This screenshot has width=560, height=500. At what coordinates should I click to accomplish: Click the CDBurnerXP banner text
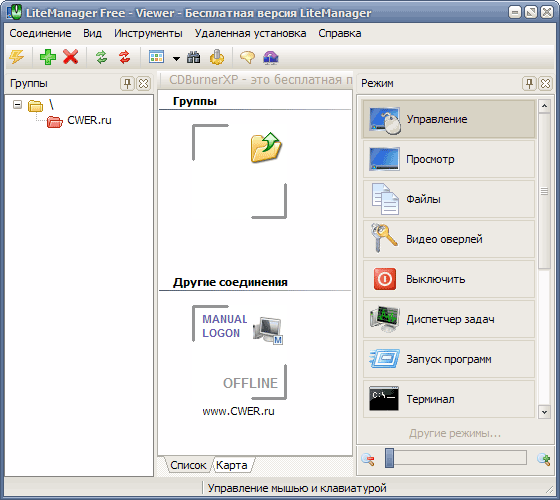261,80
